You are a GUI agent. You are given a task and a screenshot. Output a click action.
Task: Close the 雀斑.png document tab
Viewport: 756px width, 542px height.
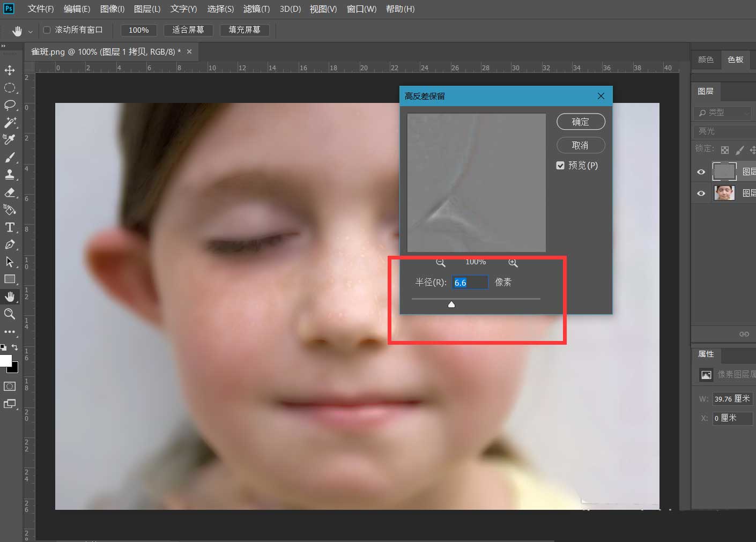click(189, 52)
